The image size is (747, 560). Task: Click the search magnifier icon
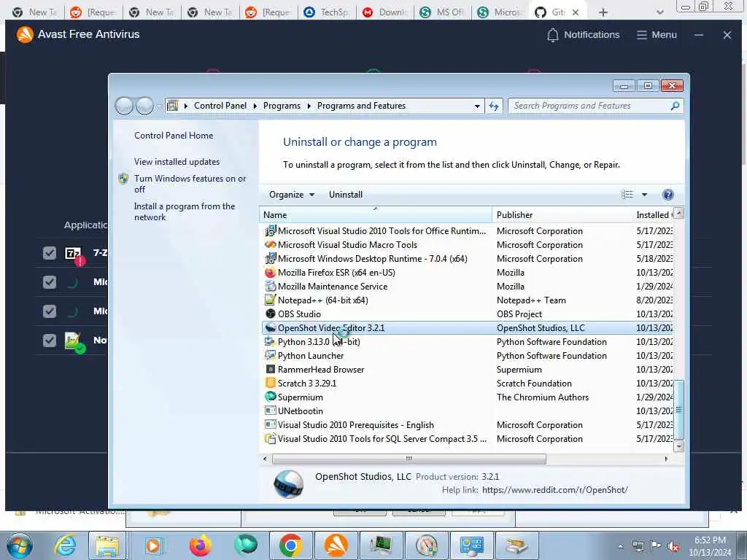[675, 106]
